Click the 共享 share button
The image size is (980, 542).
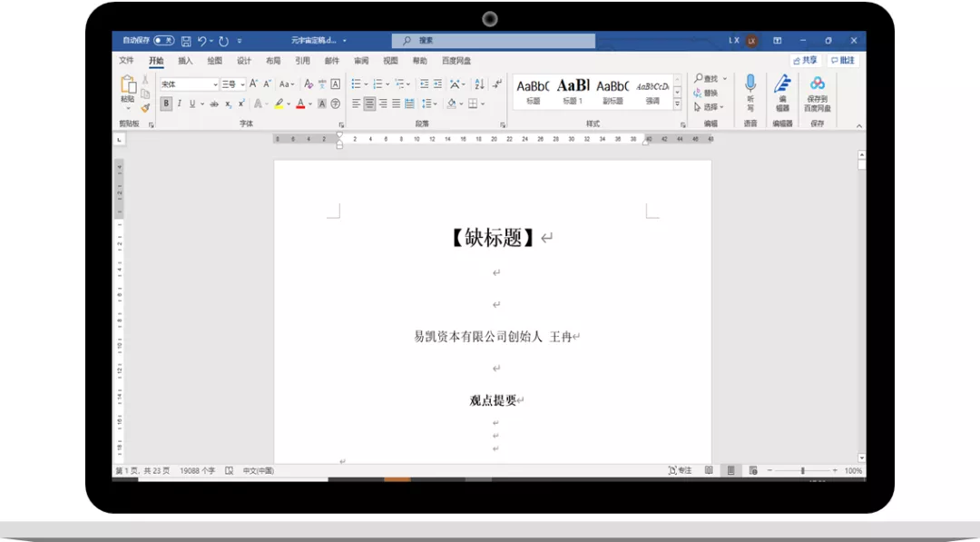coord(805,61)
